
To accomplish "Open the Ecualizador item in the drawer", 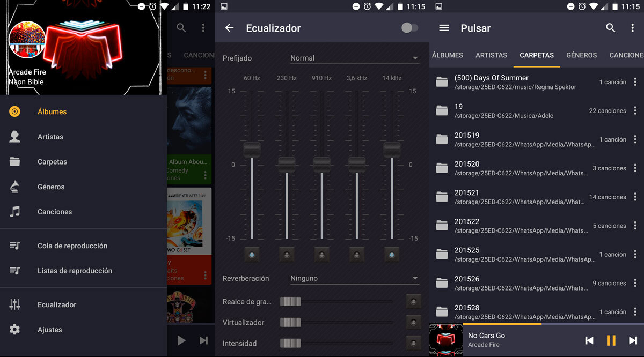I will 57,304.
